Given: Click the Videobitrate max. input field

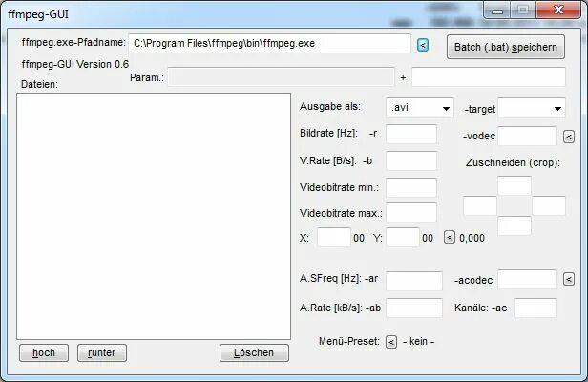Looking at the screenshot, I should (411, 213).
